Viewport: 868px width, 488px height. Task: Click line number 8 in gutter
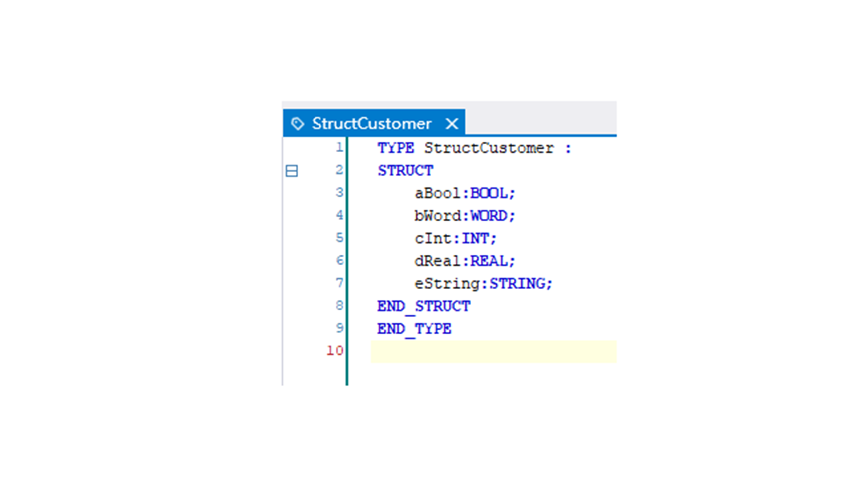340,305
